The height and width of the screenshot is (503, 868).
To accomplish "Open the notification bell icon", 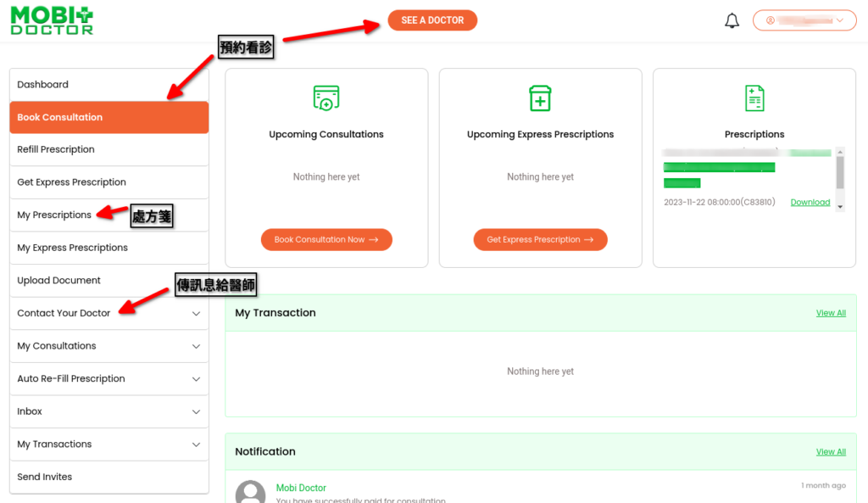I will coord(732,21).
